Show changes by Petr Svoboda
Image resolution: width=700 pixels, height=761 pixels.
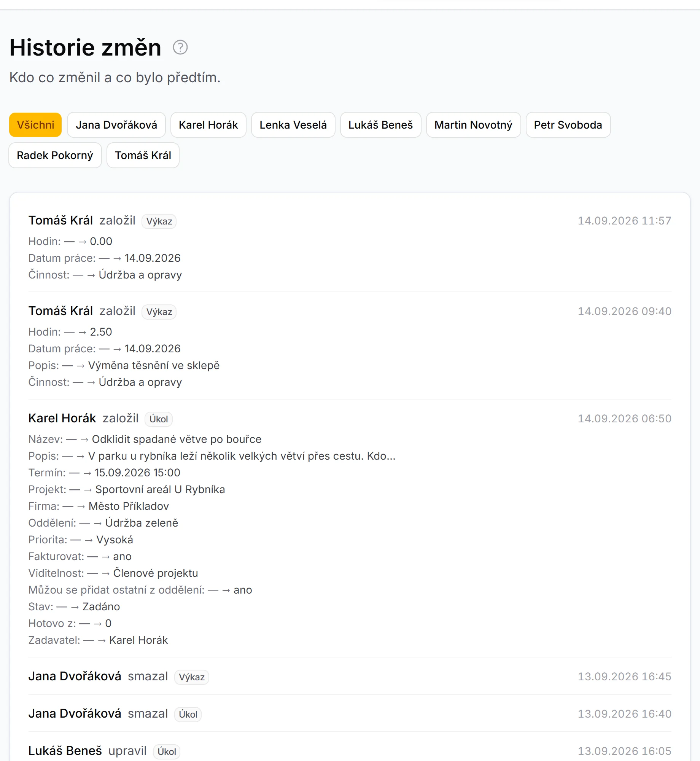point(568,125)
